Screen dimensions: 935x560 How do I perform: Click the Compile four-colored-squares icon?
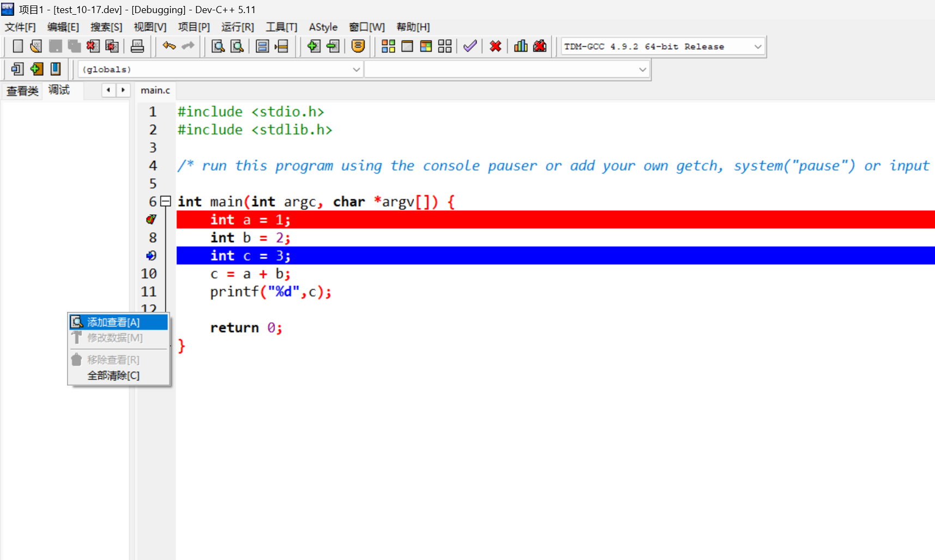click(x=388, y=46)
